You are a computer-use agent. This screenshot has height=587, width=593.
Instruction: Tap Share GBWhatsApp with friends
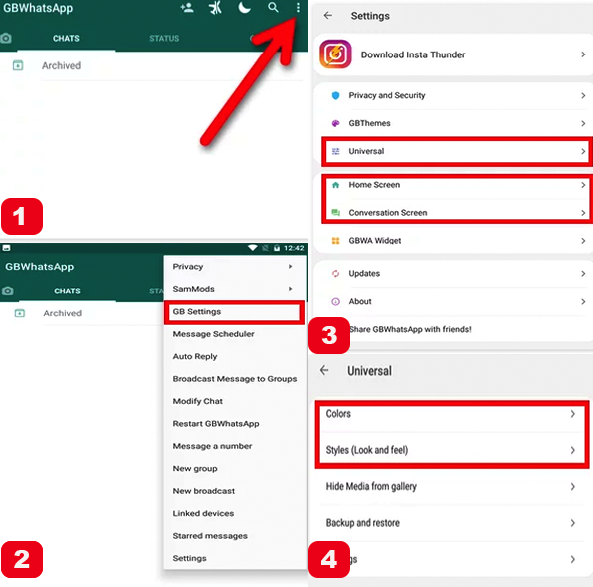(x=410, y=329)
